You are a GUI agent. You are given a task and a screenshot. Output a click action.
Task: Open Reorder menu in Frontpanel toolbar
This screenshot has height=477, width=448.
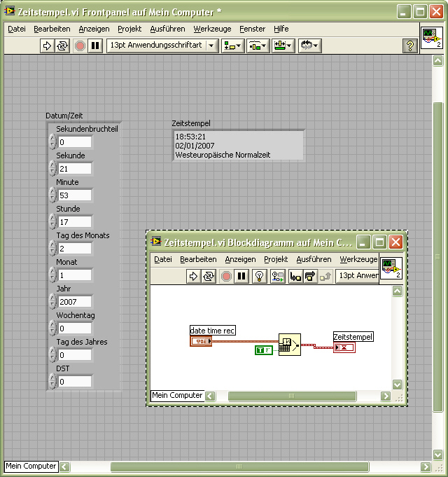pos(309,46)
